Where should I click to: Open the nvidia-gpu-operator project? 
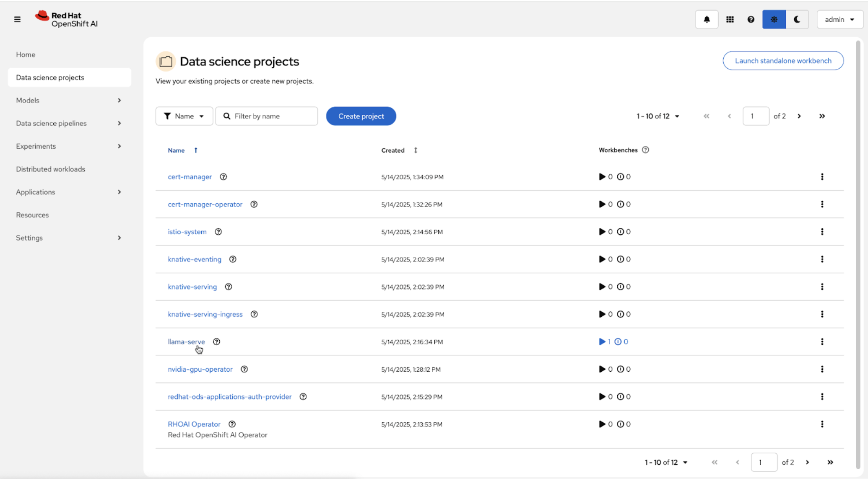click(200, 370)
